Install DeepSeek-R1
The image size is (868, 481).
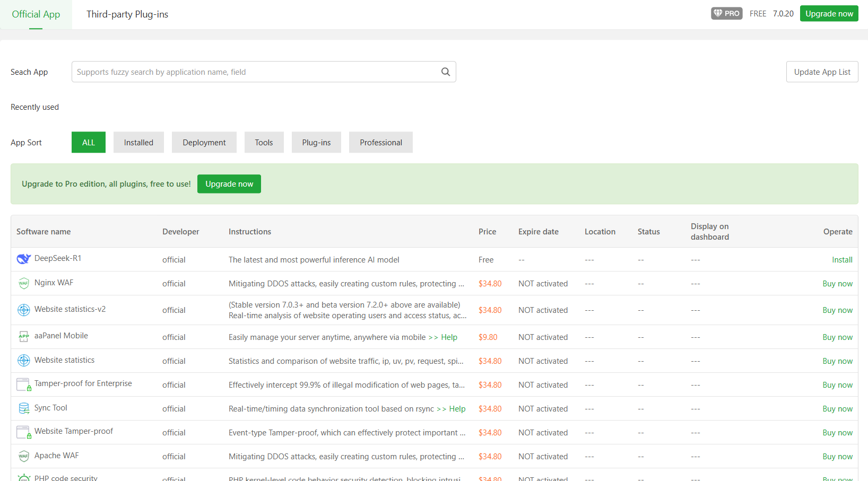[841, 260]
